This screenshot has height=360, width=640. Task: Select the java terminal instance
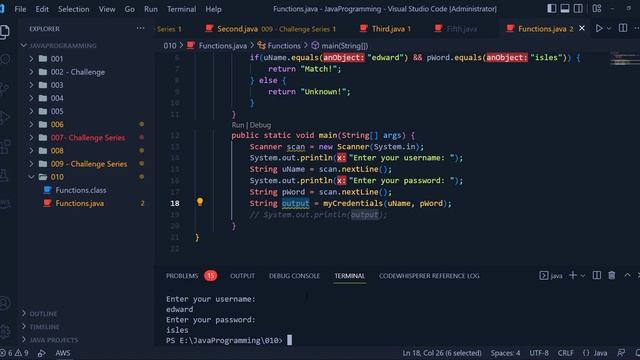point(551,276)
